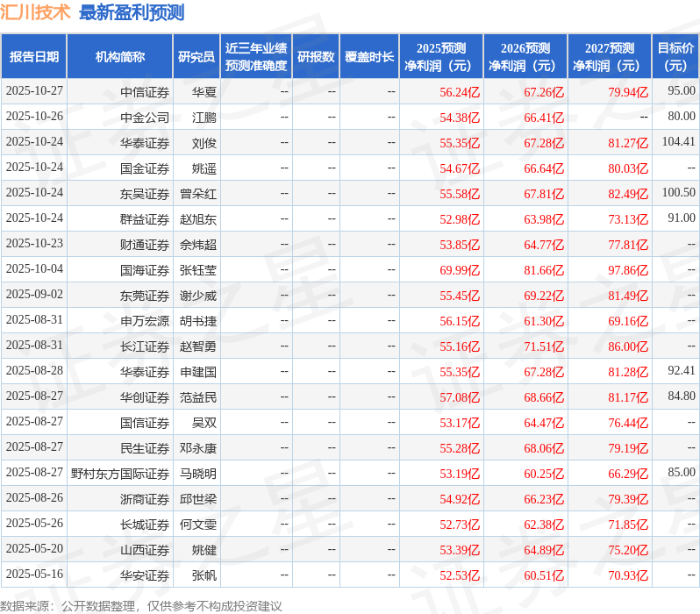Click researcher name 刘俊

204,143
